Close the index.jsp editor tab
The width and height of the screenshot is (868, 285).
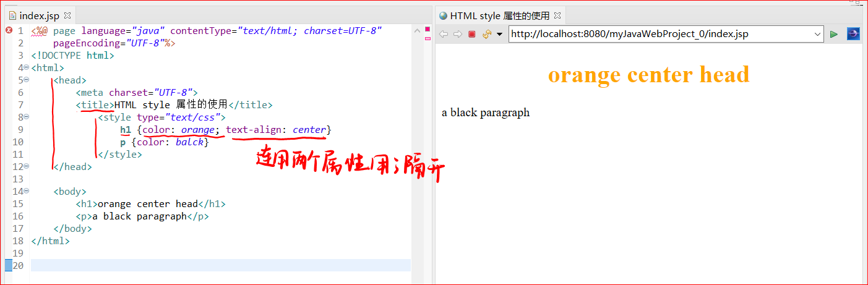click(x=67, y=15)
